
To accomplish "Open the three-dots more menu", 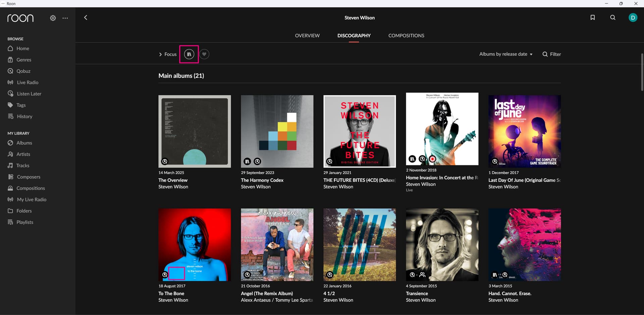I will [65, 18].
